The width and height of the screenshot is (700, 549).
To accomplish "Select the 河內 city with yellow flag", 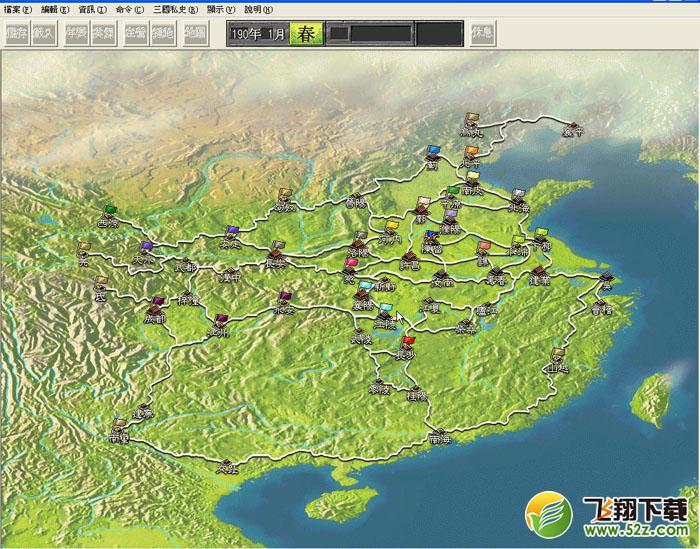I will click(390, 234).
